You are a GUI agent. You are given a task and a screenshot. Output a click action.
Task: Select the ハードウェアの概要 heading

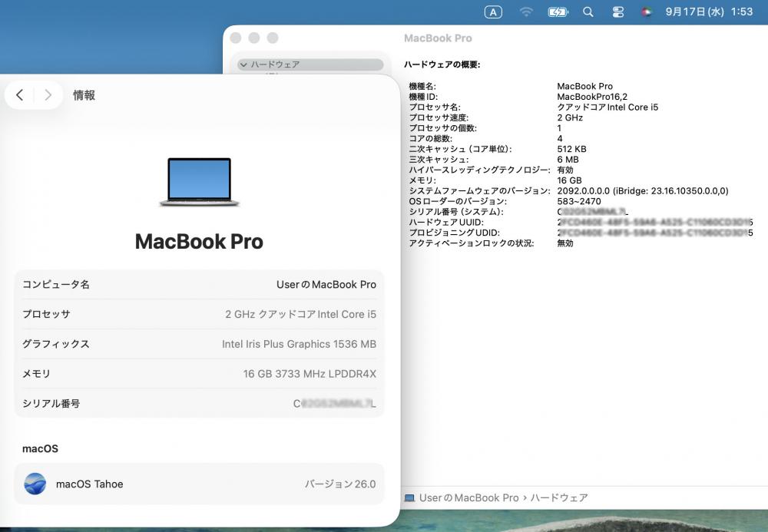click(x=442, y=64)
